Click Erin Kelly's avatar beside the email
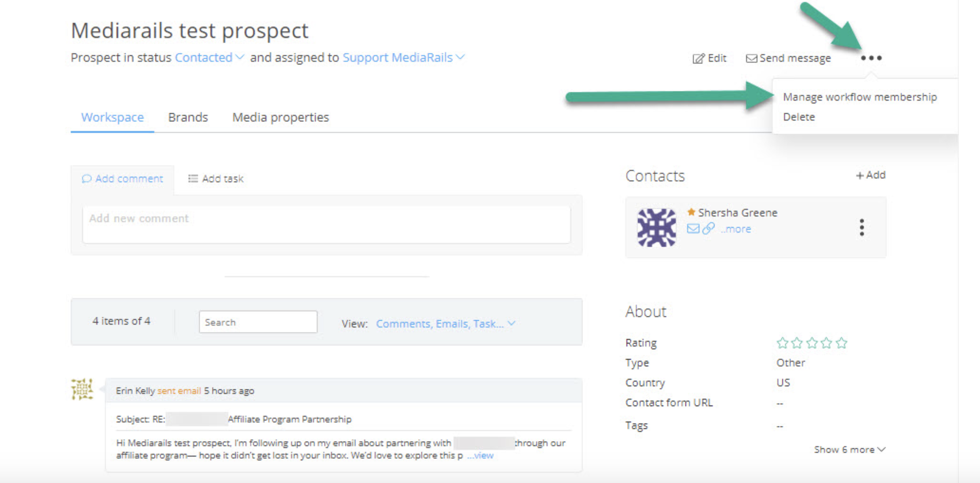The image size is (980, 483). coord(82,389)
